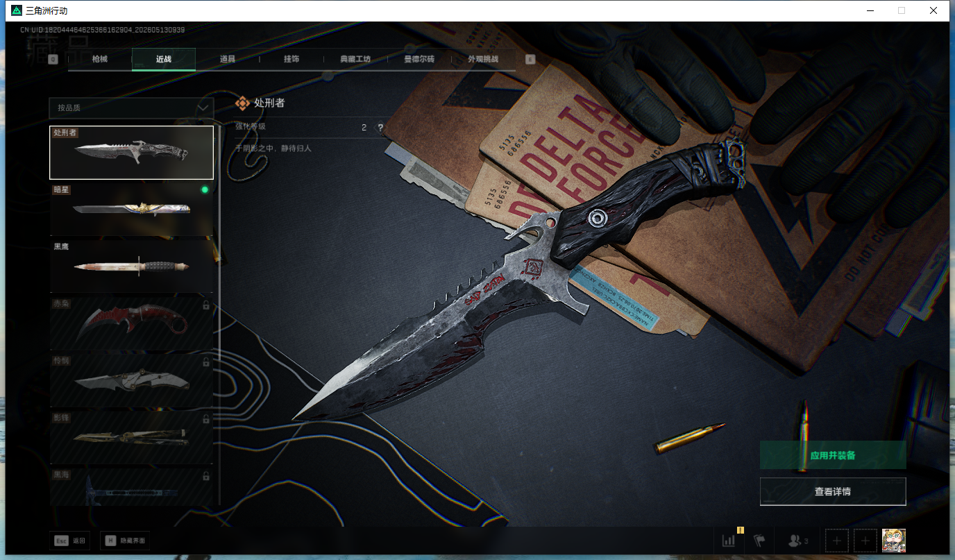Open the 枪械 tab
The image size is (955, 560).
(x=100, y=59)
